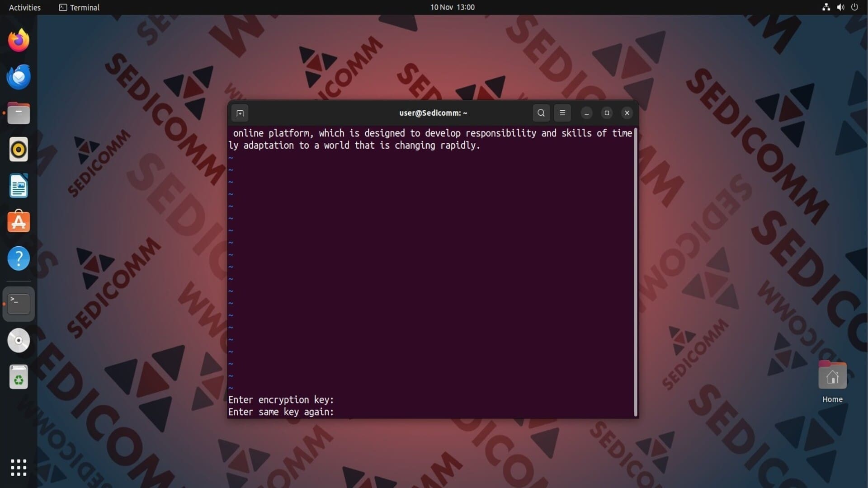This screenshot has width=868, height=488.
Task: Minimize the terminal window
Action: (x=587, y=113)
